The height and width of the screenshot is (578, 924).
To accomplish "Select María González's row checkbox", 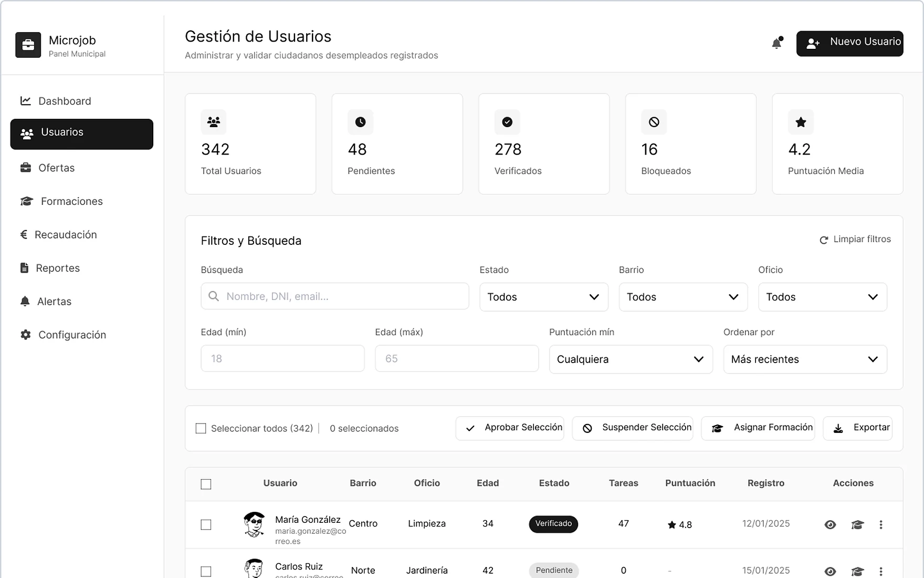I will click(206, 524).
